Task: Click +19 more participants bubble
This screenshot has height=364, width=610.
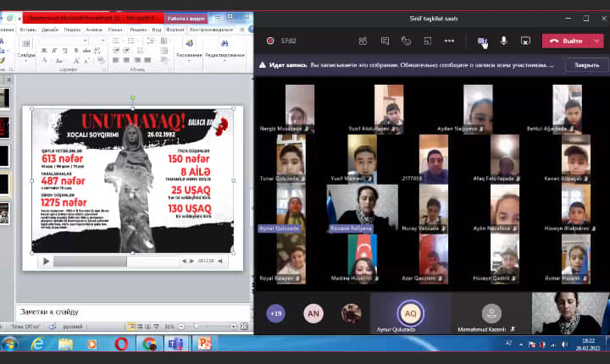Action: click(276, 313)
